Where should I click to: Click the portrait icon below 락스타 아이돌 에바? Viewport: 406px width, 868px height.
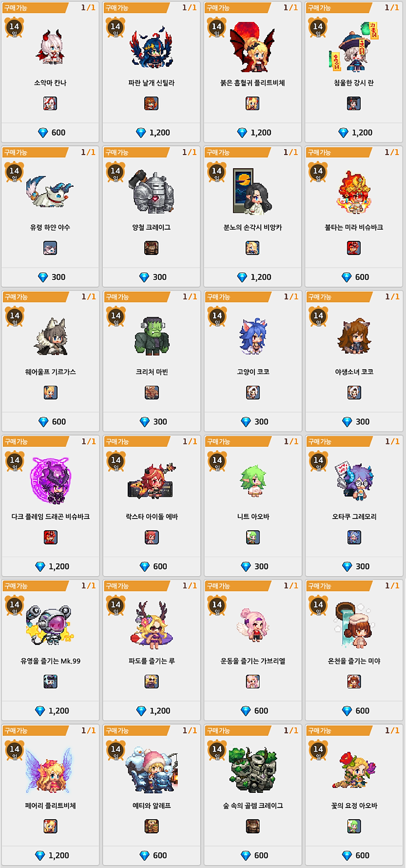click(152, 537)
